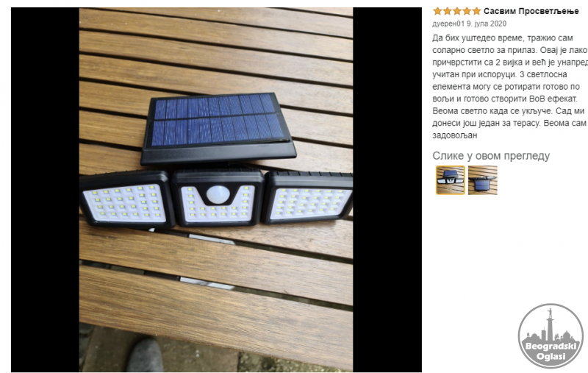Click the fifth gold rating star
The width and height of the screenshot is (588, 373).
[x=476, y=11]
